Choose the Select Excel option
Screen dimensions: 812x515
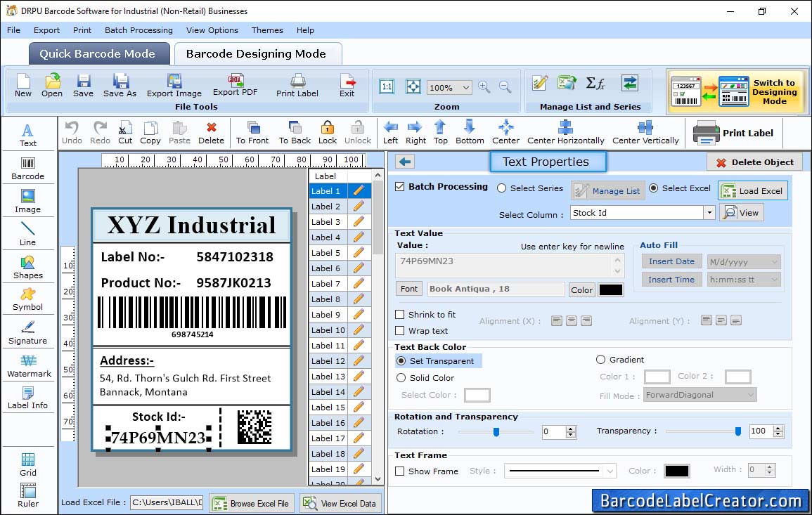654,188
